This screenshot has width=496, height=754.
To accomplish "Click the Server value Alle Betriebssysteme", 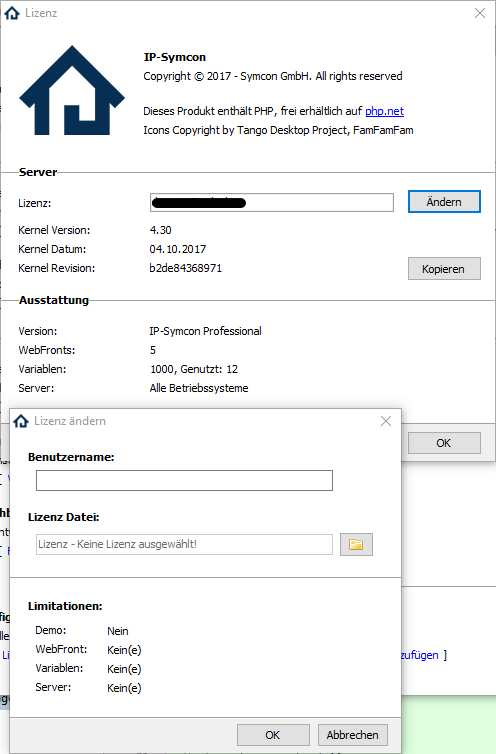I will point(199,388).
